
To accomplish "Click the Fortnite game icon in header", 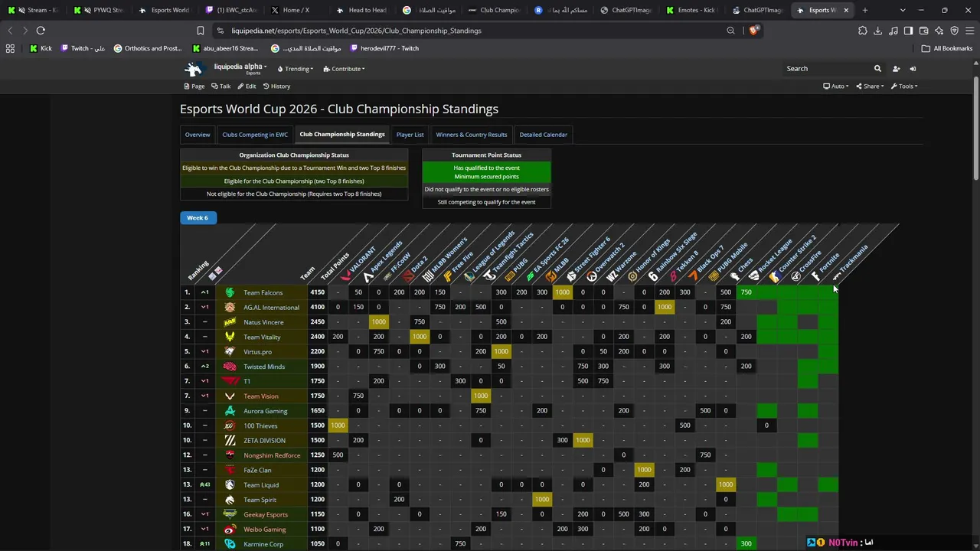I will coord(816,275).
